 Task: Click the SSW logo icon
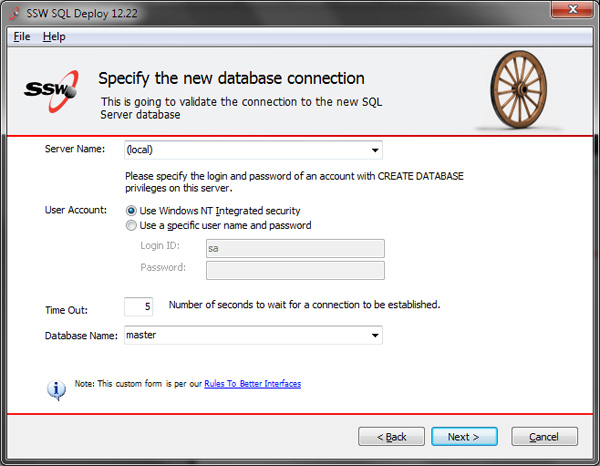click(51, 91)
